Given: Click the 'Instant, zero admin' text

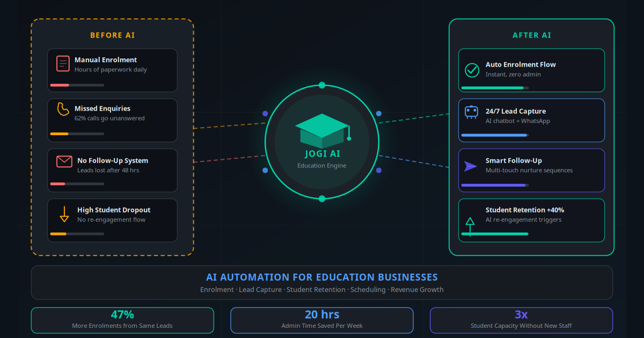Looking at the screenshot, I should pyautogui.click(x=513, y=75).
